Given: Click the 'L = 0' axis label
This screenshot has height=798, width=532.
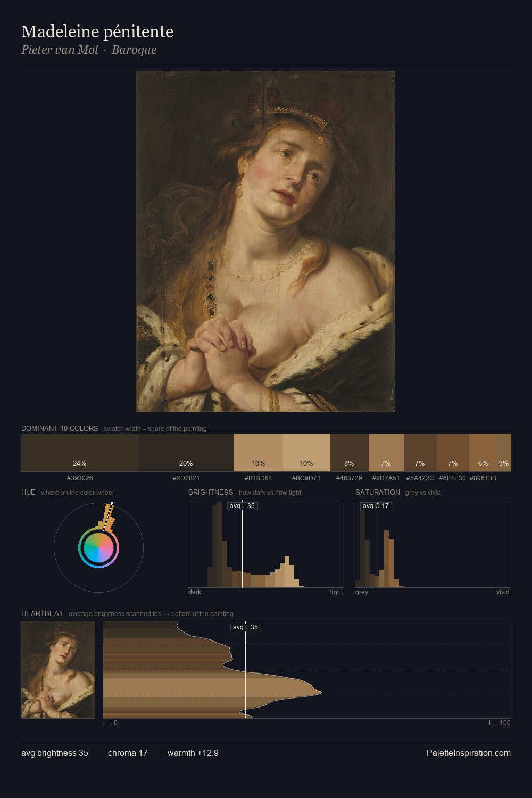Looking at the screenshot, I should click(110, 723).
